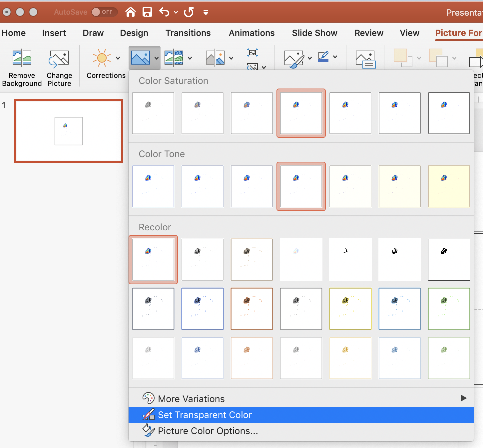Open Picture Color Options...
Viewport: 483px width, 448px height.
tap(208, 431)
